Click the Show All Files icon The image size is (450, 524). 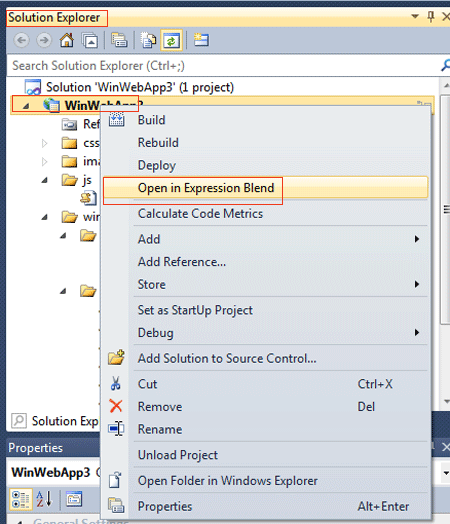(x=148, y=40)
